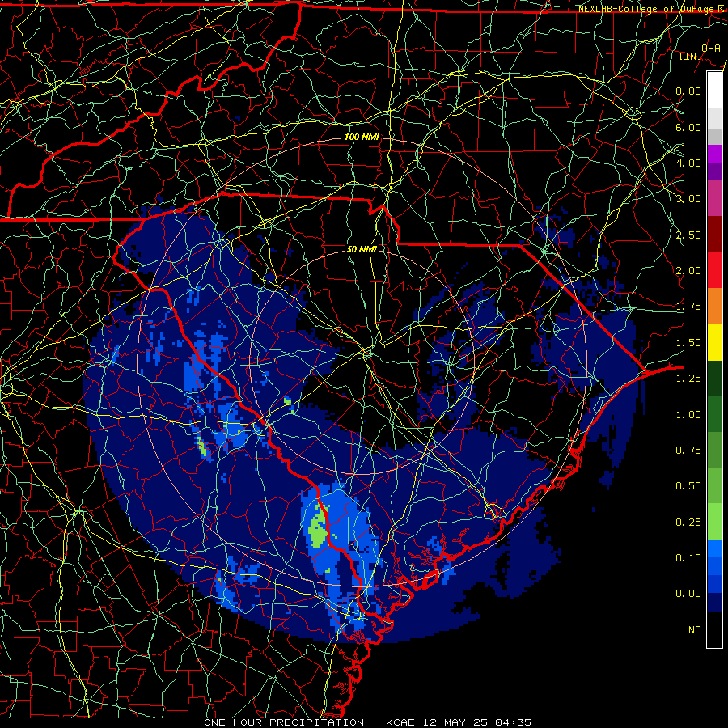Click the magenta swatch above 4.00
This screenshot has height=728, width=728.
(x=714, y=154)
